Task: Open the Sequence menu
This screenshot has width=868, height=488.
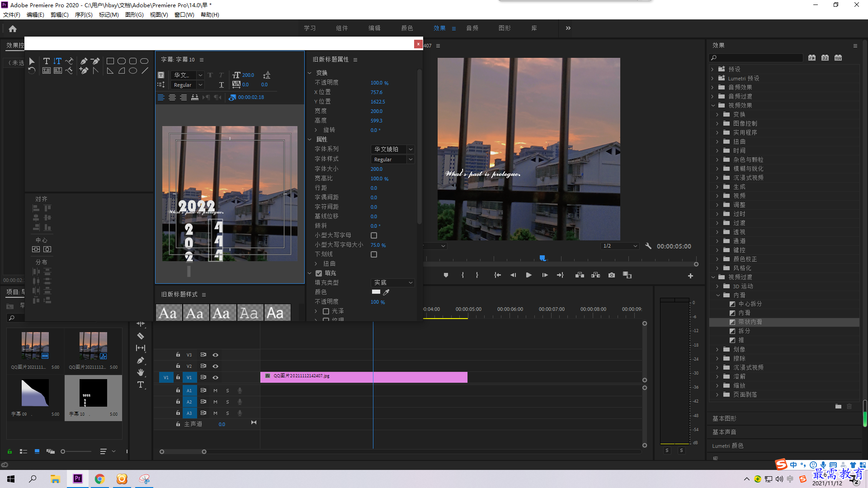Action: (84, 14)
